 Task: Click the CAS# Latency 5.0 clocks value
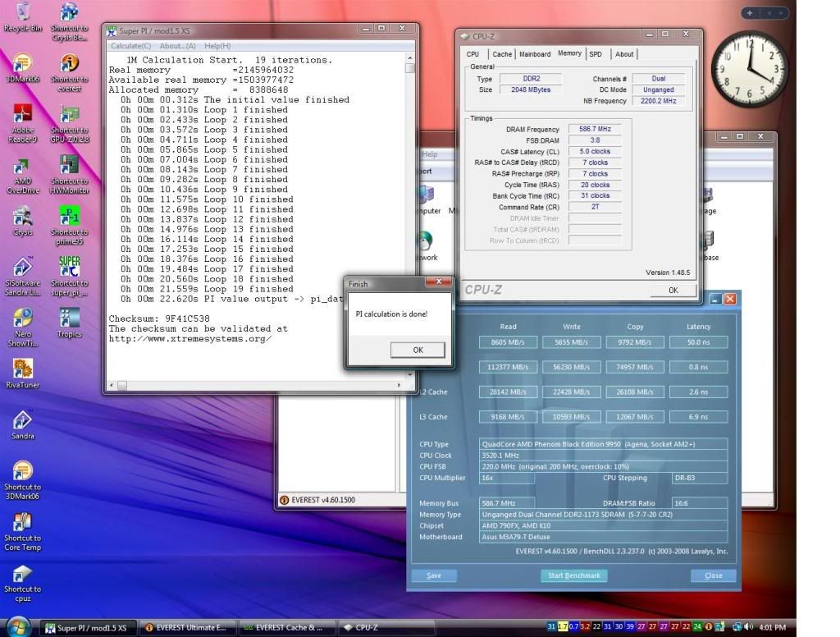595,152
